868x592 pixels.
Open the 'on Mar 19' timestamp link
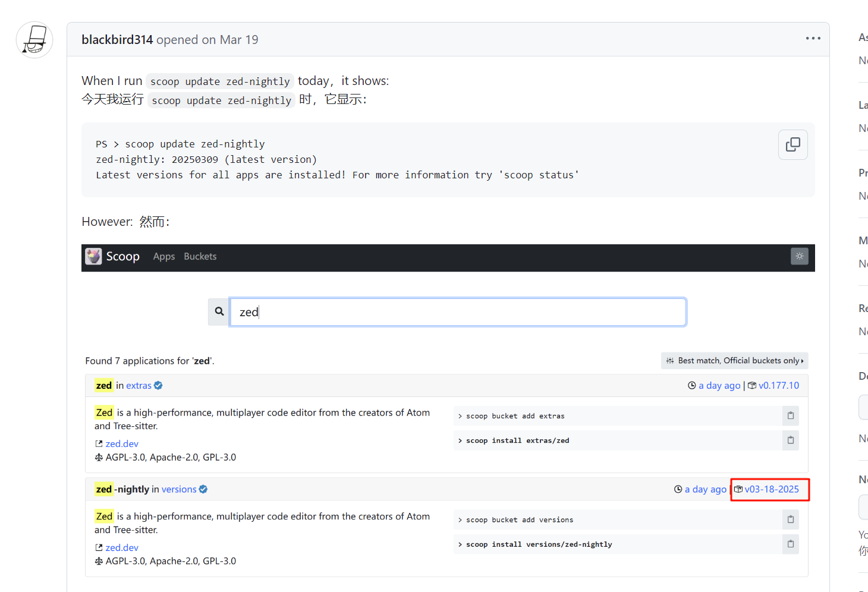click(230, 40)
